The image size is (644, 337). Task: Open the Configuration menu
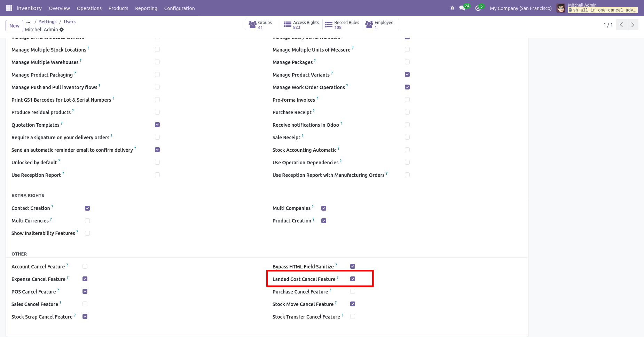(180, 8)
